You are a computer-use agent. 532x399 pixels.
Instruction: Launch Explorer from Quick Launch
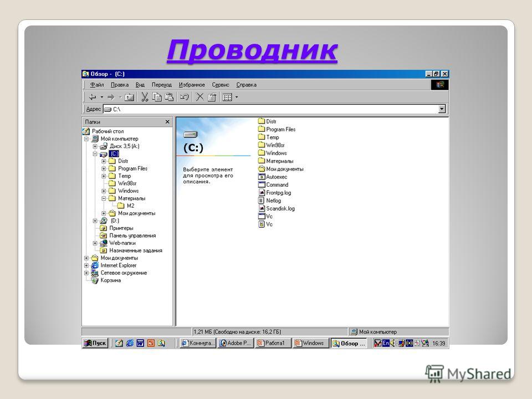pyautogui.click(x=161, y=344)
